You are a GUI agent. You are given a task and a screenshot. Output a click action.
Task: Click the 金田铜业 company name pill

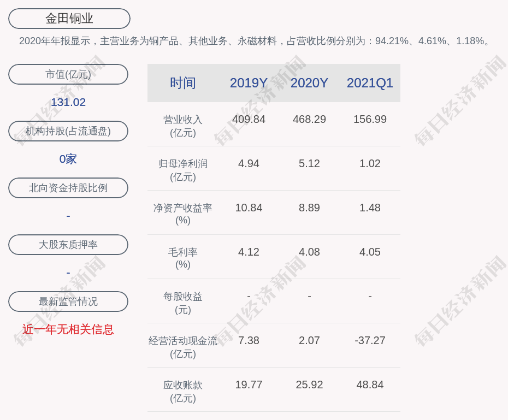[x=69, y=19]
